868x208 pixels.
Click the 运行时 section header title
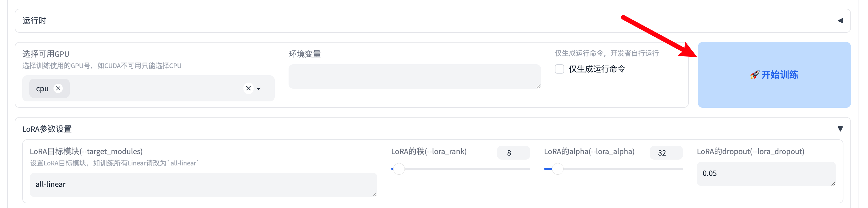point(34,21)
